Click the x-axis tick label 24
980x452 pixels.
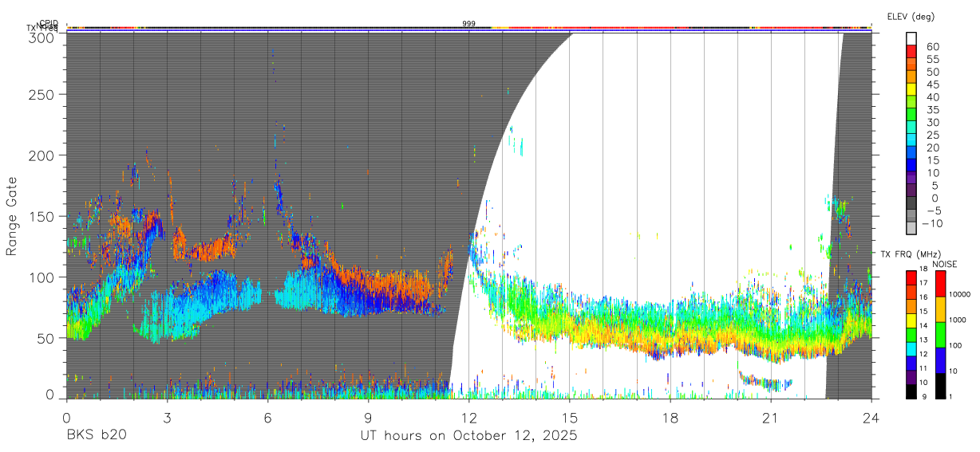pos(871,417)
